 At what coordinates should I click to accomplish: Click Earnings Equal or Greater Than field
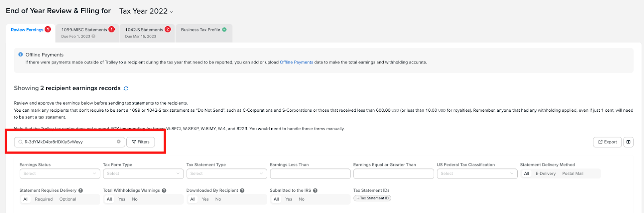click(394, 174)
